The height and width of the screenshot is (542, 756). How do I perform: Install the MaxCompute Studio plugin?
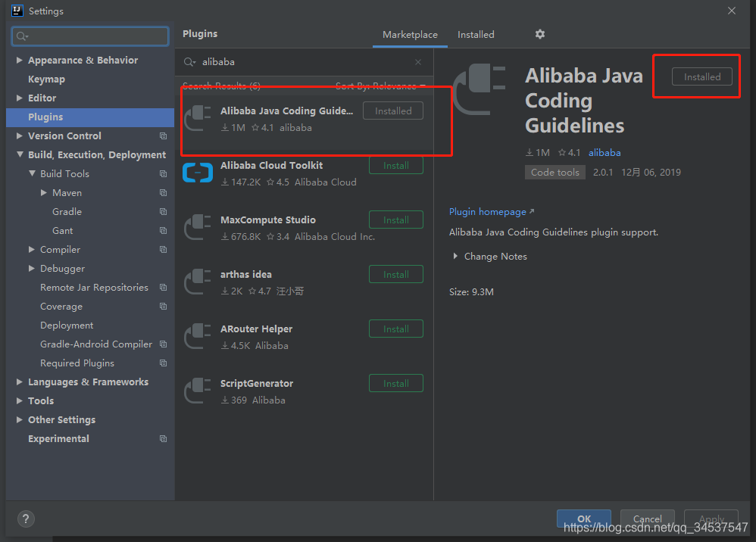396,220
